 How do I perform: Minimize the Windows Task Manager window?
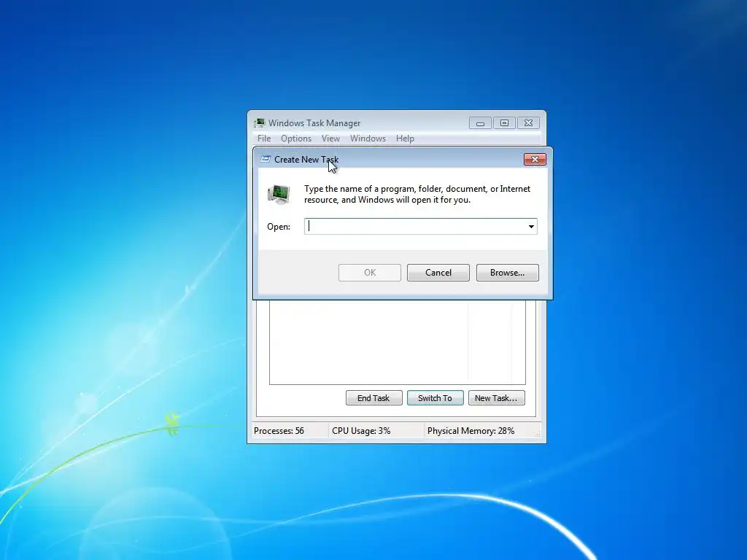pos(480,123)
